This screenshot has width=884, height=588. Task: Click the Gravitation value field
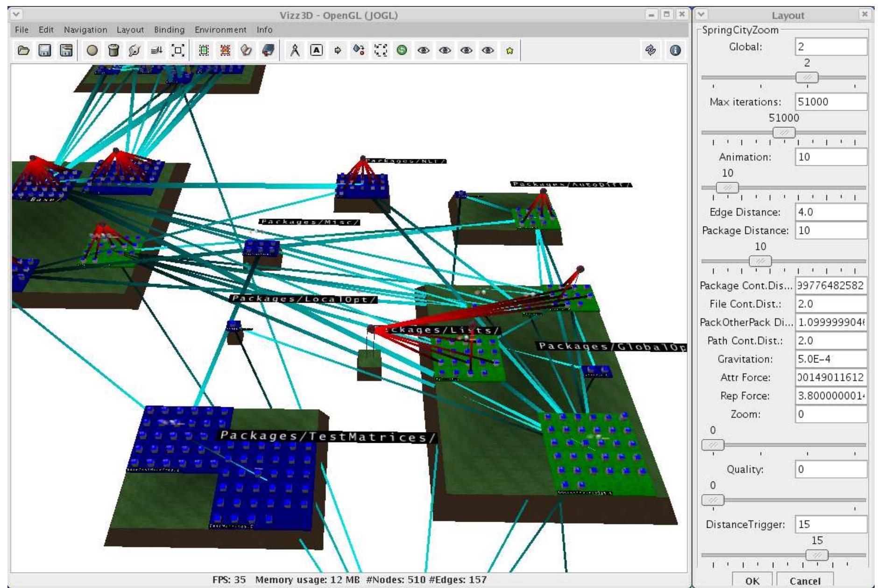pyautogui.click(x=831, y=359)
